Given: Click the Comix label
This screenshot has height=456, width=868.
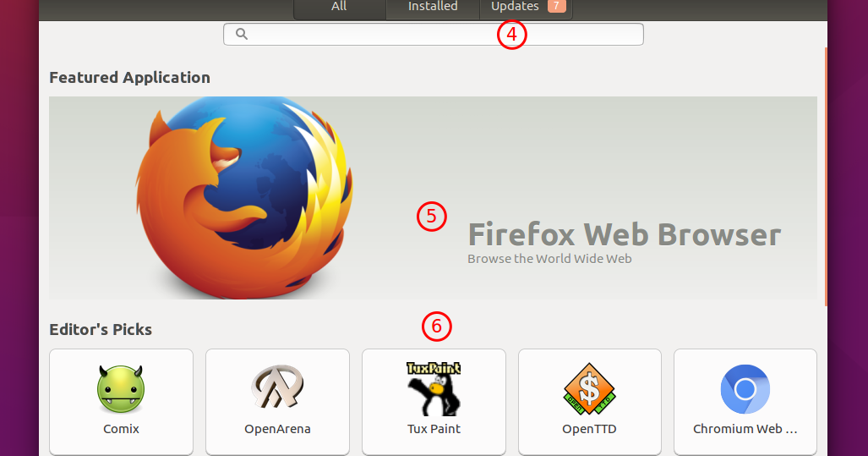Looking at the screenshot, I should tap(121, 429).
